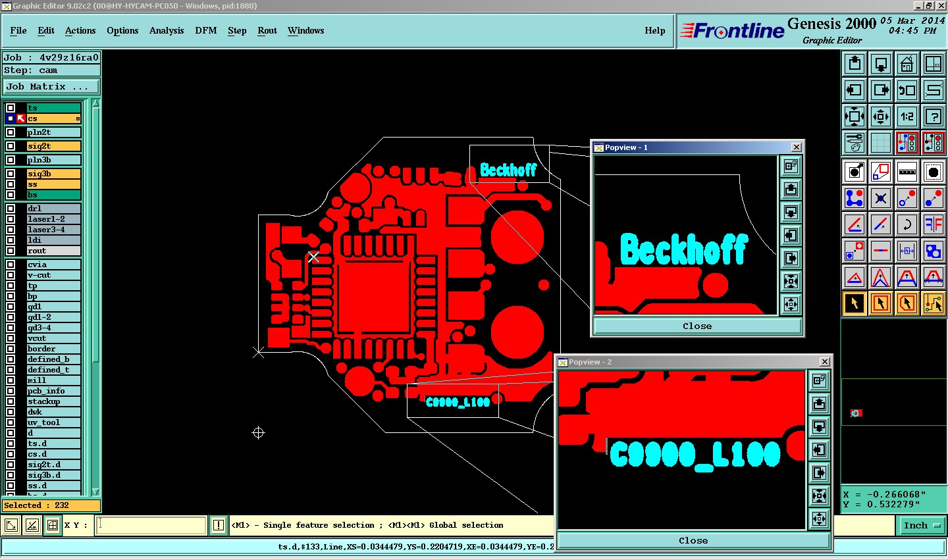Open the File menu

click(18, 30)
